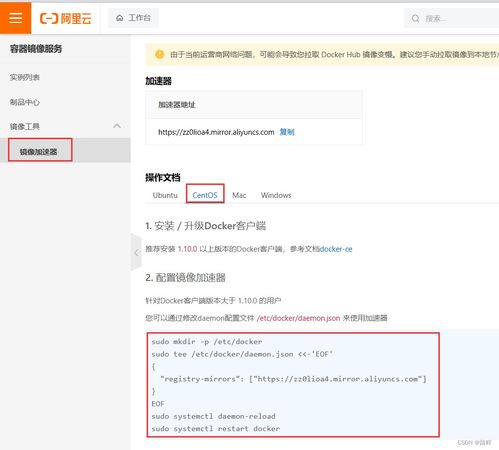Switch to the Mac tab
499x450 pixels.
(239, 195)
